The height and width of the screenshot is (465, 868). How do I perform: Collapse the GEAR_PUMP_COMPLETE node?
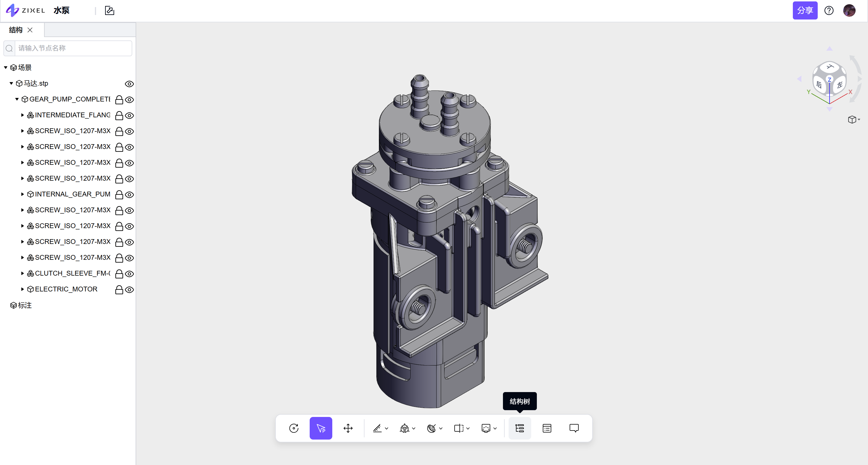coord(17,99)
